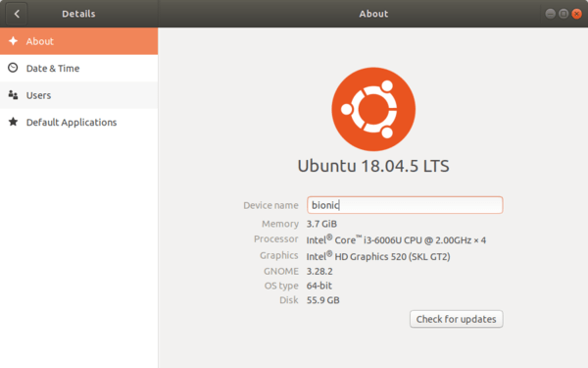Select the About sidebar entry
The width and height of the screenshot is (588, 368).
click(x=78, y=41)
